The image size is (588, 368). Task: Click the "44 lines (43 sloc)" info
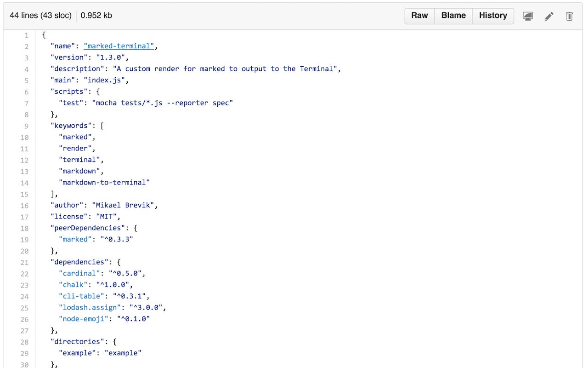40,15
